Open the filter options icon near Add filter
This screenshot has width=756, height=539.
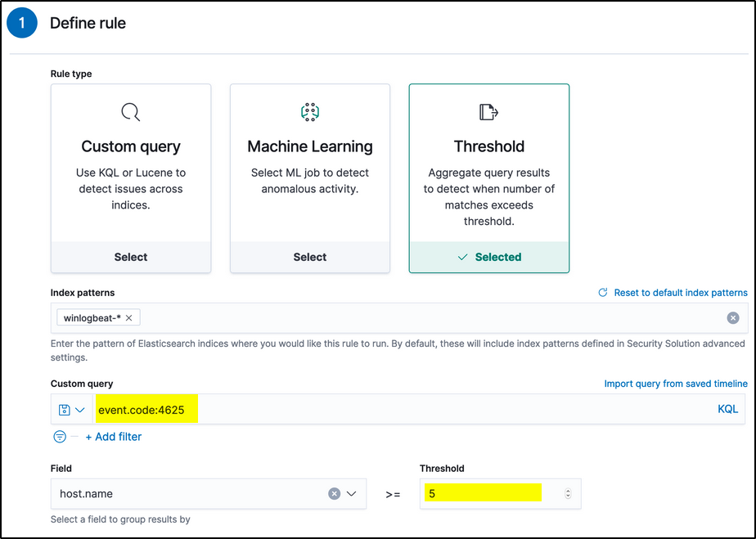pos(60,437)
